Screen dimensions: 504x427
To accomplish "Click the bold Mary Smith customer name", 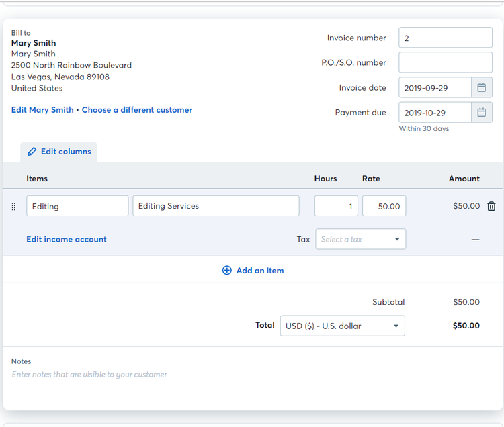I will pos(34,43).
